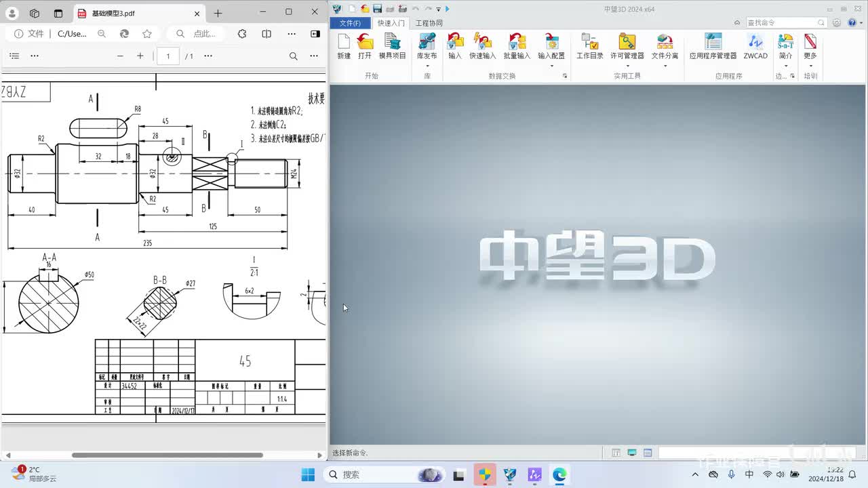The image size is (868, 488).
Task: Expand 库发布 dropdown arrow
Action: (x=427, y=66)
